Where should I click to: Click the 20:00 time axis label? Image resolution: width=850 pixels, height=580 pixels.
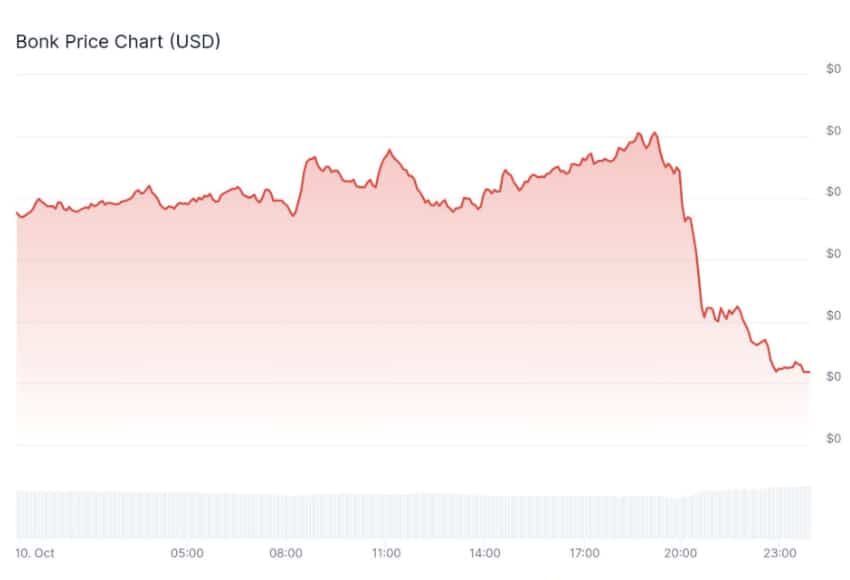[682, 553]
